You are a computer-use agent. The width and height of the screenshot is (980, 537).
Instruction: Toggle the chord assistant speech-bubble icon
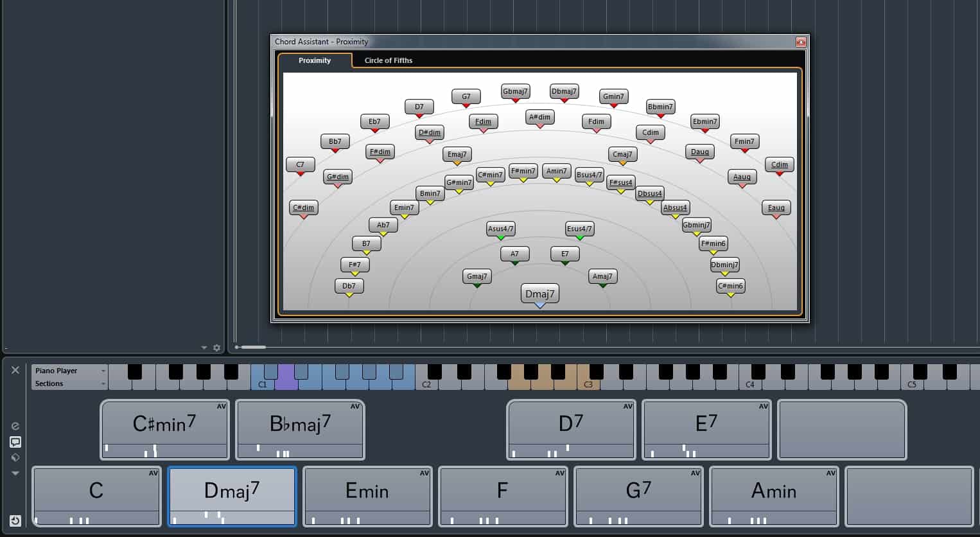[15, 442]
